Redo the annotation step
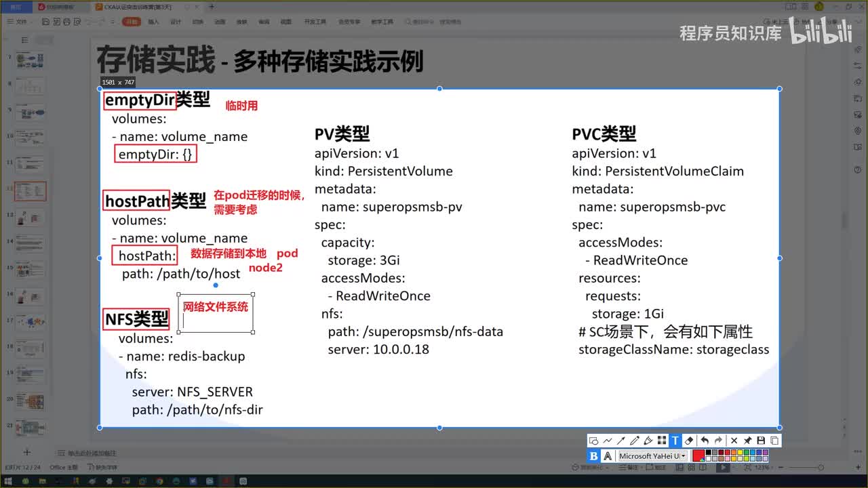Image resolution: width=868 pixels, height=488 pixels. (x=718, y=441)
